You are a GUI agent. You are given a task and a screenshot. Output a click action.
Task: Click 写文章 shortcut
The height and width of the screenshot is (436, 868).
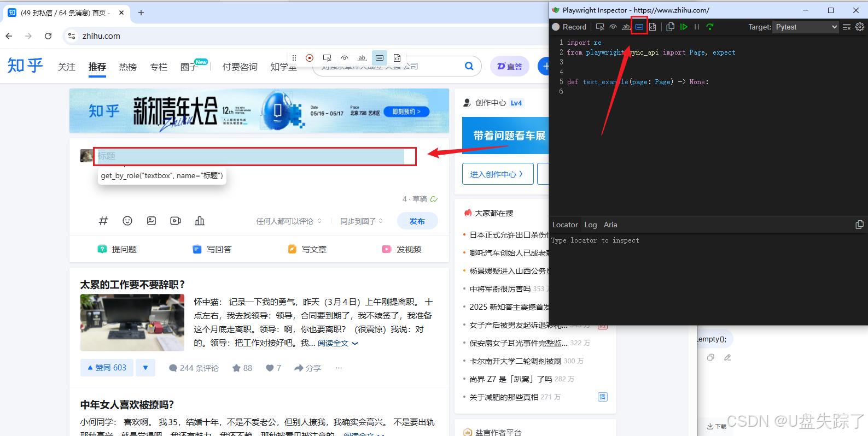click(307, 249)
